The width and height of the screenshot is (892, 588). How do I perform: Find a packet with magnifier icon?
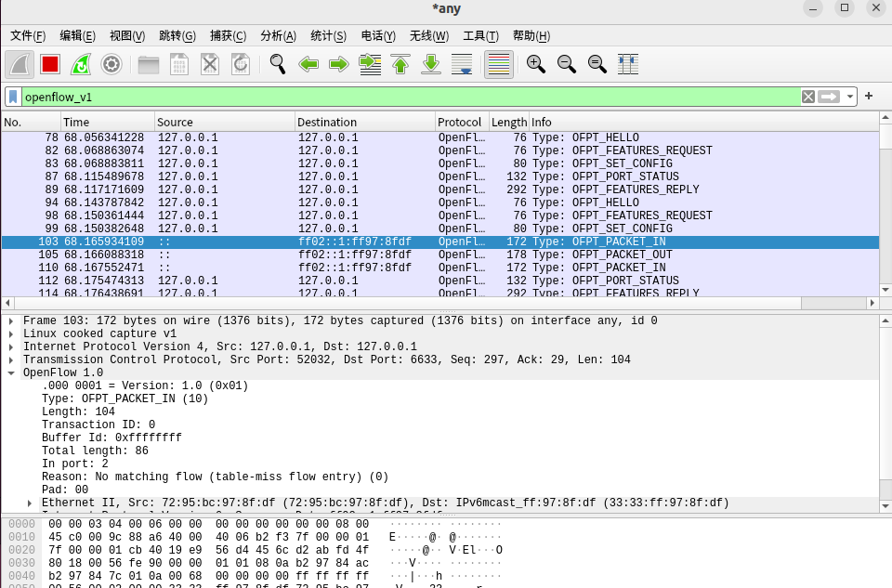[278, 64]
